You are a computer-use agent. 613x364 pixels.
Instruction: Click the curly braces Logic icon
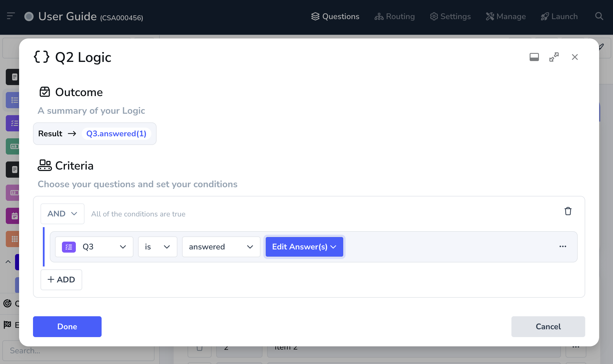(x=41, y=57)
